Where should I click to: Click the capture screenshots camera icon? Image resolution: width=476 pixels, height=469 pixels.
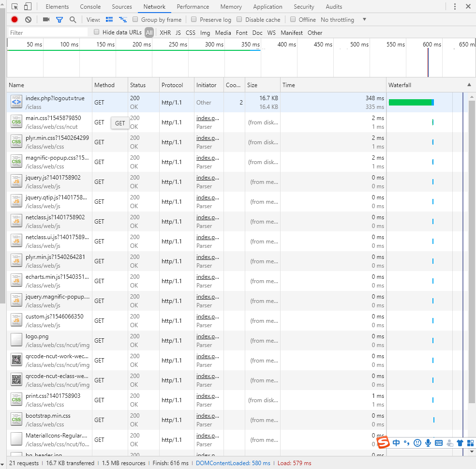point(46,20)
